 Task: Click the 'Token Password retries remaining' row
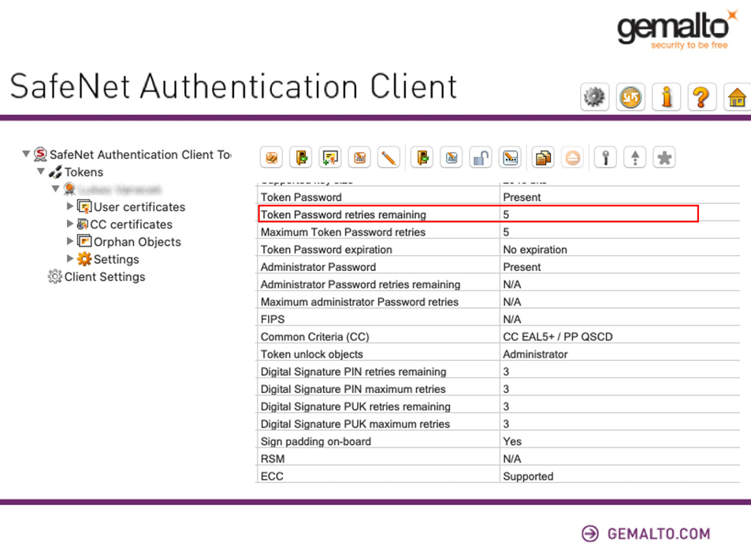click(x=498, y=214)
